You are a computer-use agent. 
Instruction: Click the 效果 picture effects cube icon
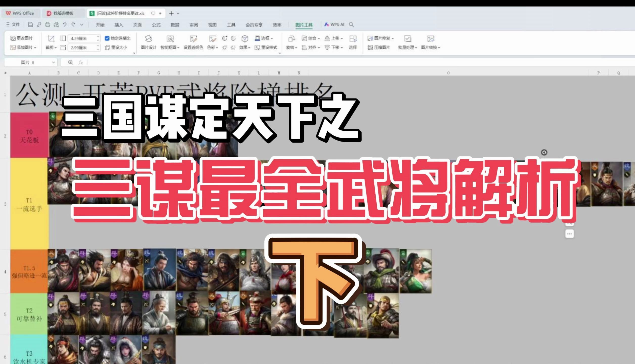click(x=244, y=38)
